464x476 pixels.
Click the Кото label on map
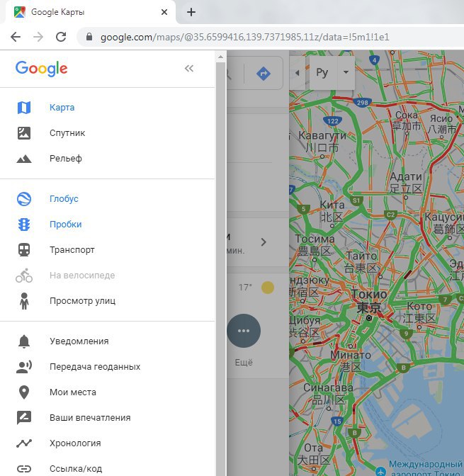click(419, 306)
